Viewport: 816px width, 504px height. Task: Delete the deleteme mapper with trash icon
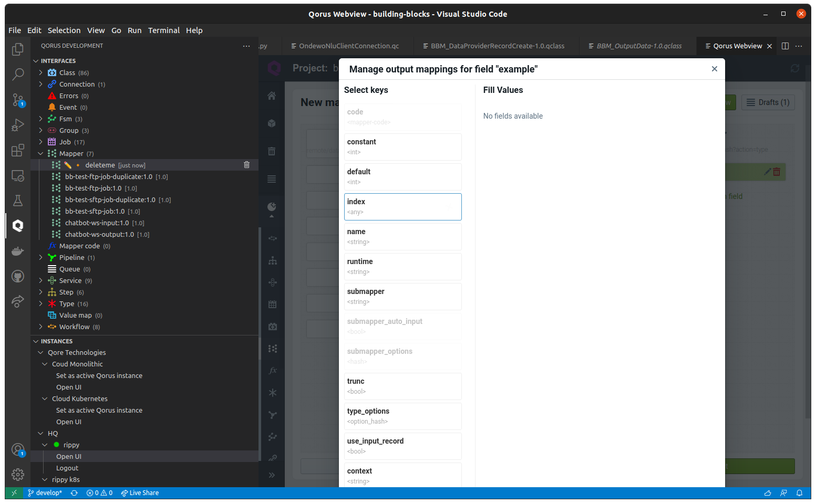click(x=246, y=165)
